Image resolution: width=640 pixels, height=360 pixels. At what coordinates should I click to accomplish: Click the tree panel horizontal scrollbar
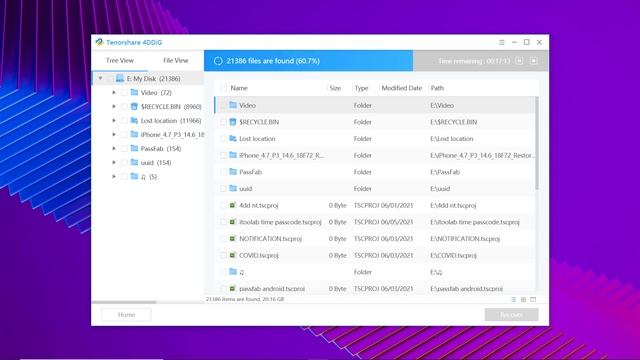[x=124, y=302]
